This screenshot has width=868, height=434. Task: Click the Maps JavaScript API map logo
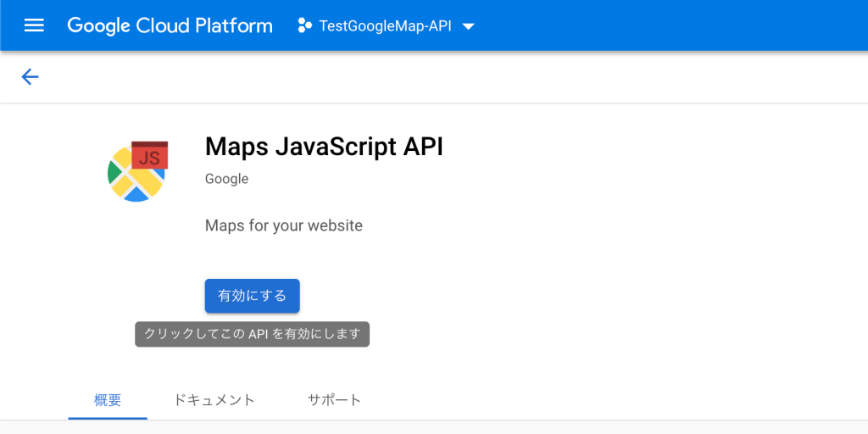(137, 171)
